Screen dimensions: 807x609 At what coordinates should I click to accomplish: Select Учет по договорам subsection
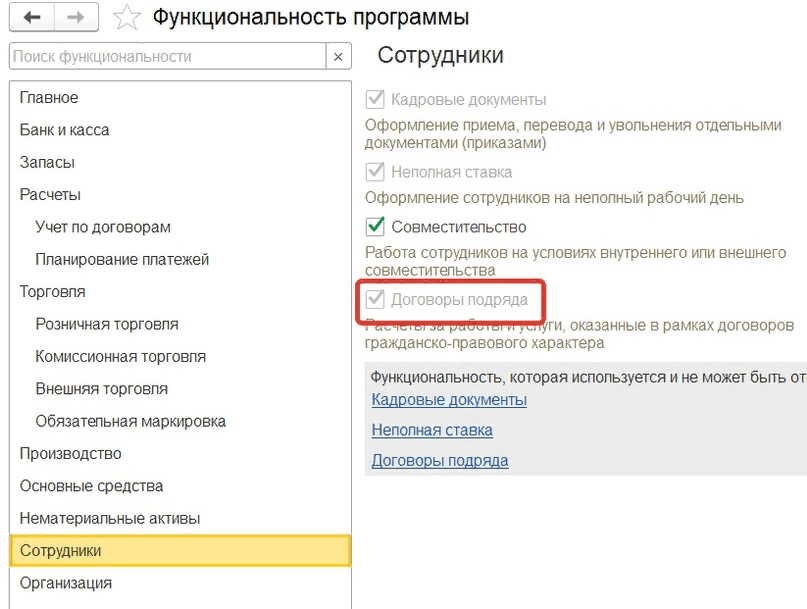pyautogui.click(x=102, y=227)
